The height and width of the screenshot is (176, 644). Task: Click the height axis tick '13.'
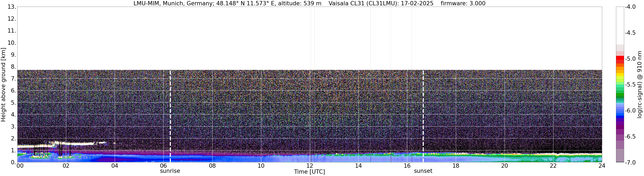pos(12,7)
